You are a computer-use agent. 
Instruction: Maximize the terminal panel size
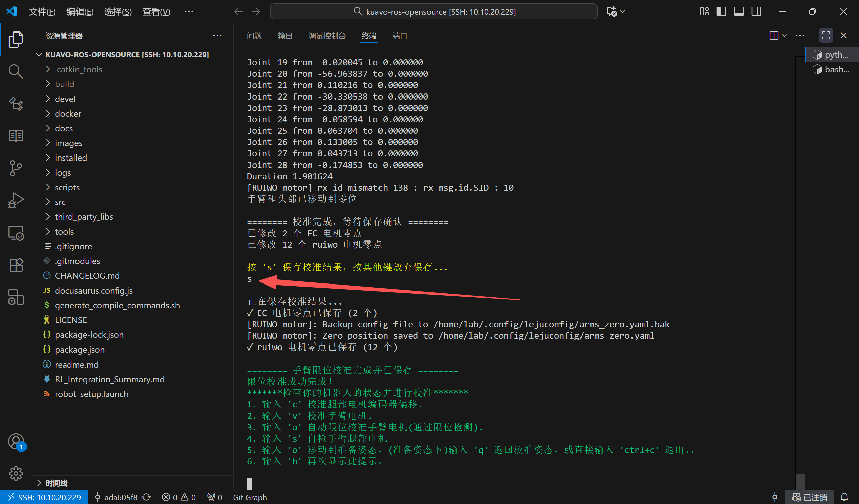[x=826, y=36]
